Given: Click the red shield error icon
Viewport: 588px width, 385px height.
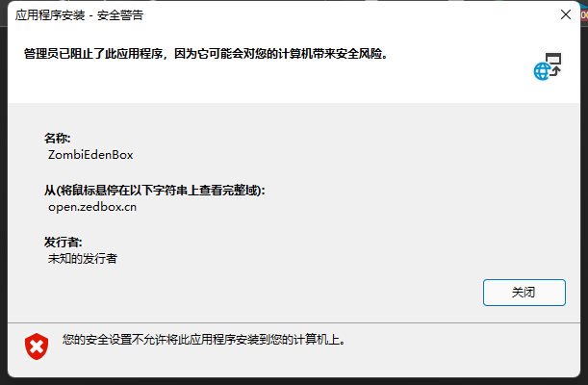Looking at the screenshot, I should tap(37, 346).
